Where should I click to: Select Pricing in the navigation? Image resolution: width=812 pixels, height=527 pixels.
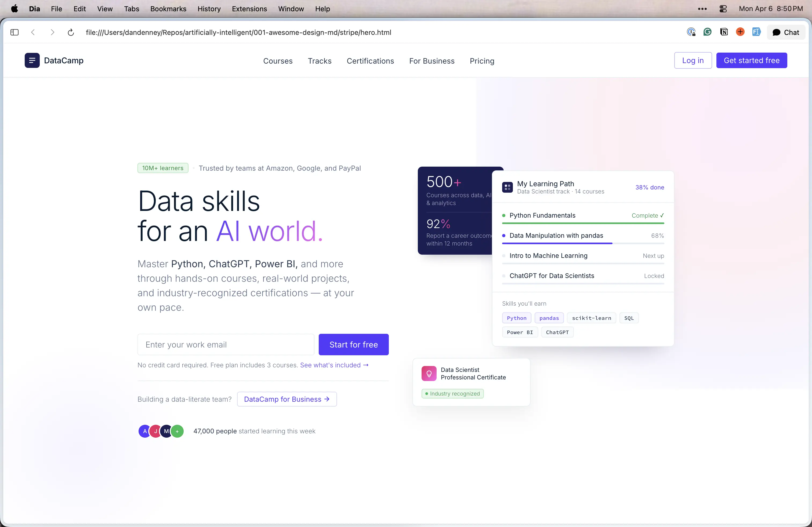coord(482,61)
